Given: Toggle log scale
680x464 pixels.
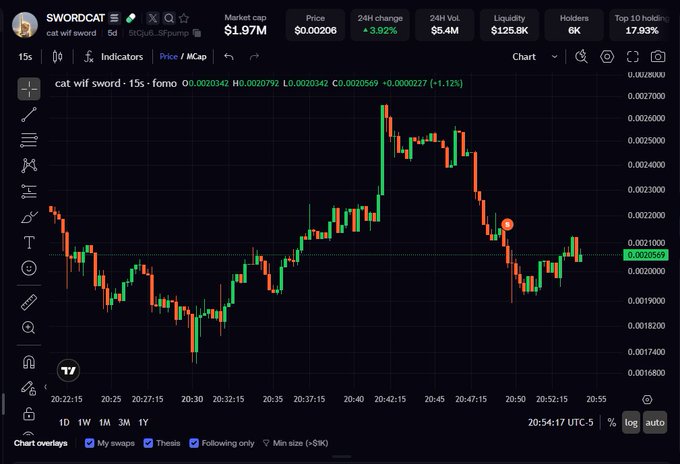Looking at the screenshot, I should point(631,422).
